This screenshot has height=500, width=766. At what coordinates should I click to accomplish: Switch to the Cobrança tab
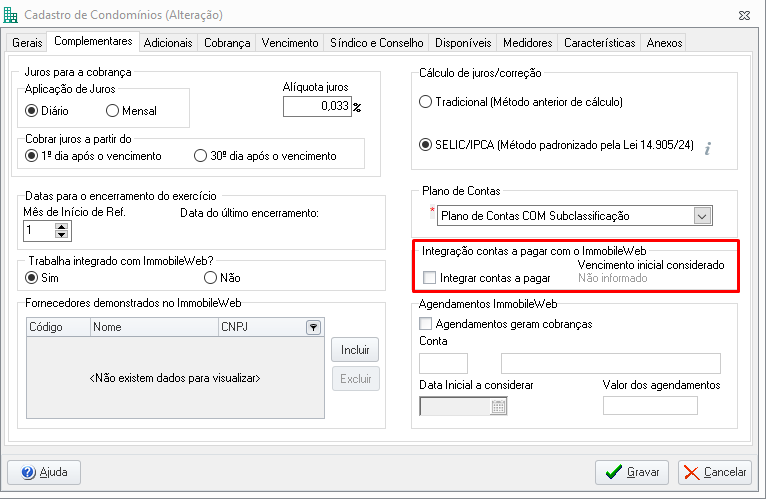[227, 43]
